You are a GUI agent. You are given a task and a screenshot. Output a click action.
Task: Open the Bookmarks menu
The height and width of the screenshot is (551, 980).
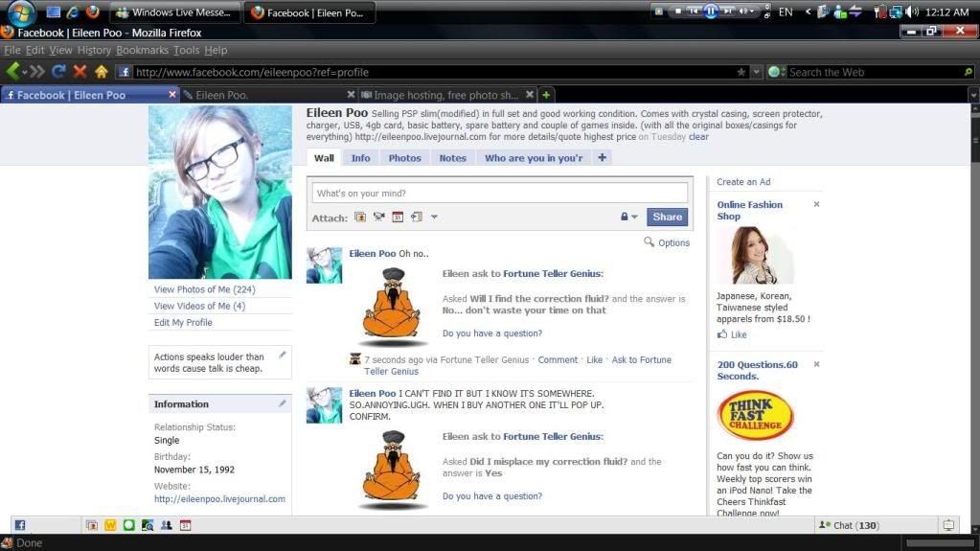coord(142,50)
